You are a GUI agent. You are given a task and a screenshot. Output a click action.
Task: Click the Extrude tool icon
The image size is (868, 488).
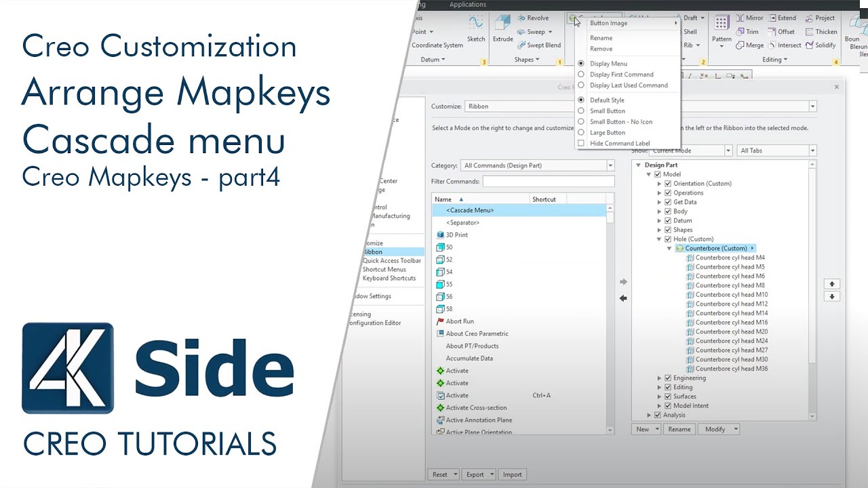(x=502, y=28)
